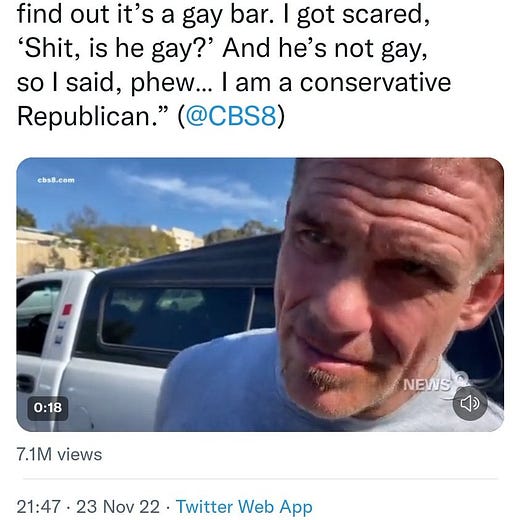Click the truck's dark tinted window

[x=177, y=317]
